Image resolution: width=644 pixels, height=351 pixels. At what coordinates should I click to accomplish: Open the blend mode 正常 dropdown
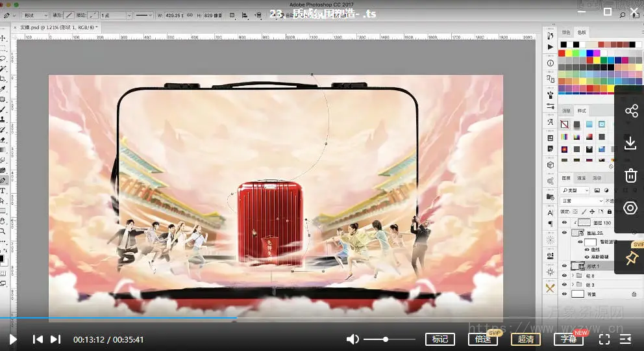click(582, 201)
